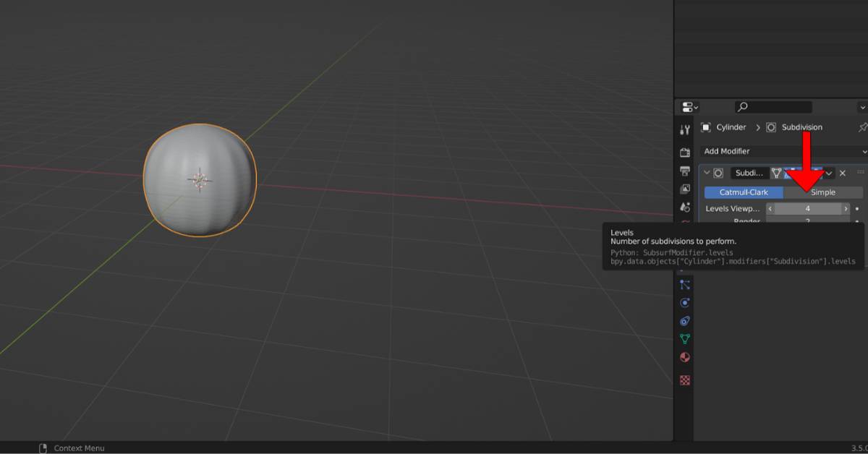
Task: Toggle viewport visibility of the Subdivision modifier
Action: 791,173
